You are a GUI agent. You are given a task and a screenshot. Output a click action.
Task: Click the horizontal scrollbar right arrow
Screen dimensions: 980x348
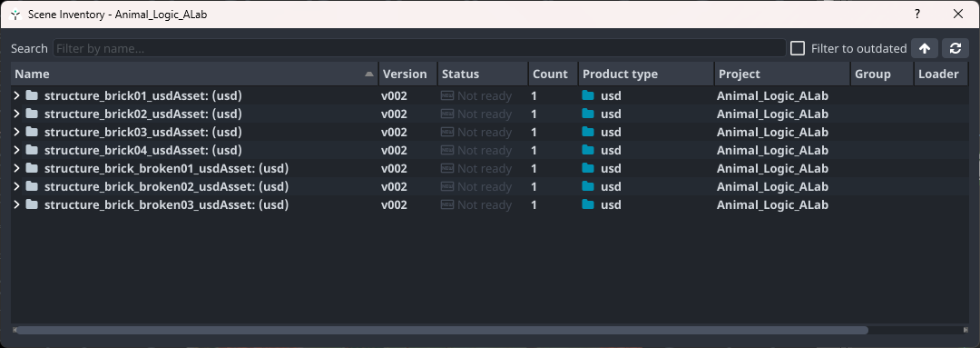coord(965,330)
